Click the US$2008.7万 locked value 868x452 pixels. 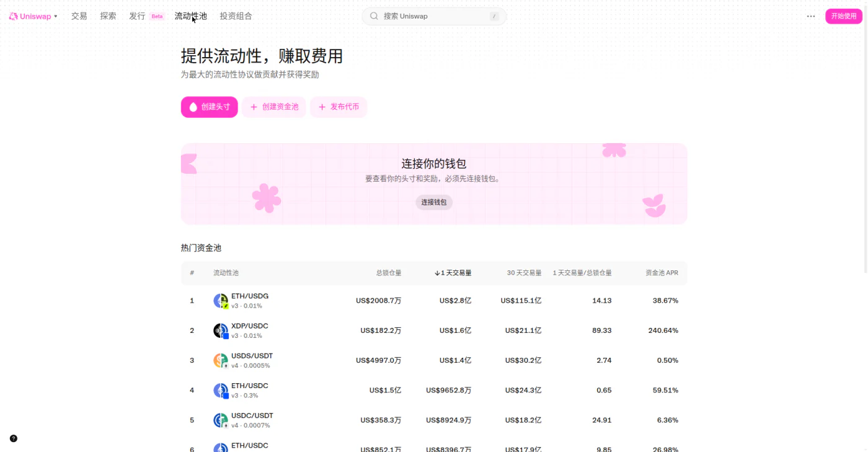click(x=379, y=301)
